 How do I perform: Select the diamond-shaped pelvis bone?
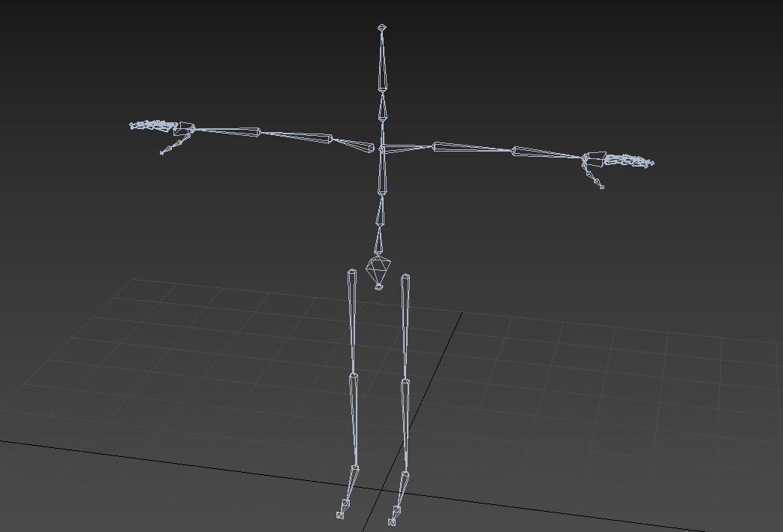(378, 269)
